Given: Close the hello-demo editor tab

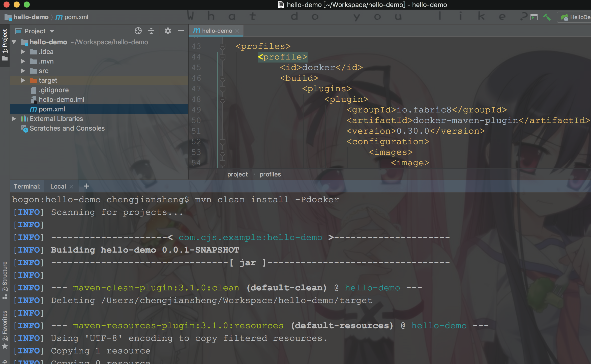Looking at the screenshot, I should click(237, 31).
